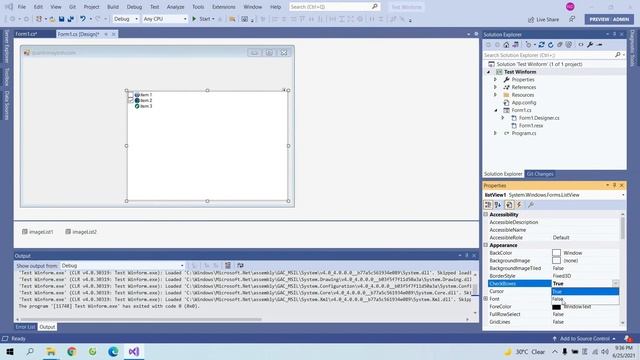640x360 pixels.
Task: Open Microsoft Edge from the taskbar
Action: [113, 351]
